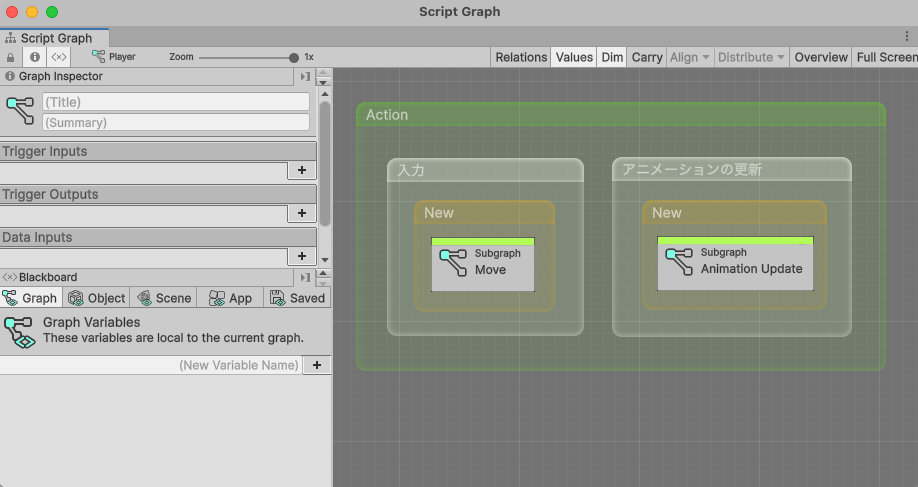Click the Player breadcrumb graph icon
Image resolution: width=918 pixels, height=487 pixels.
pos(98,56)
